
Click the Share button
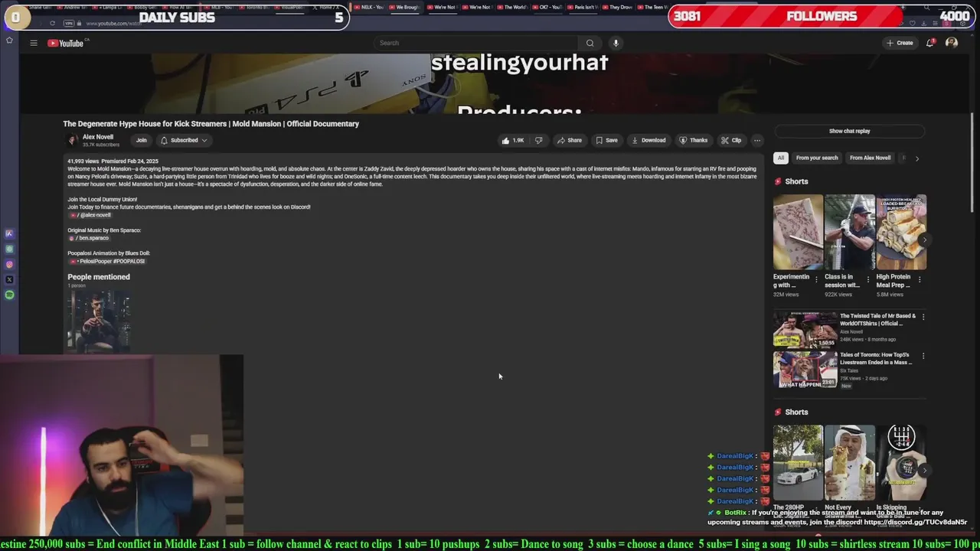569,140
